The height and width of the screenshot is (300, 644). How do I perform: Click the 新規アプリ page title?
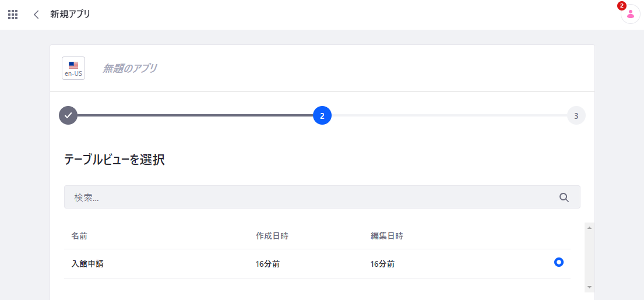coord(71,15)
